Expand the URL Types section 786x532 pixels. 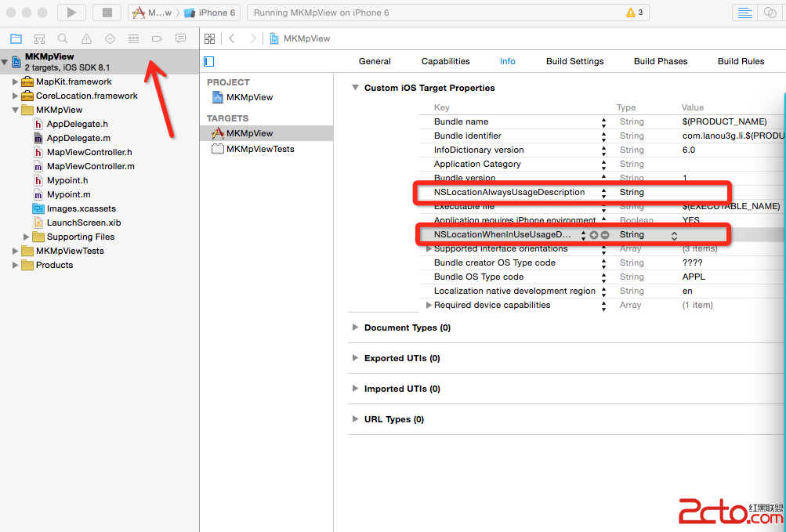point(356,419)
